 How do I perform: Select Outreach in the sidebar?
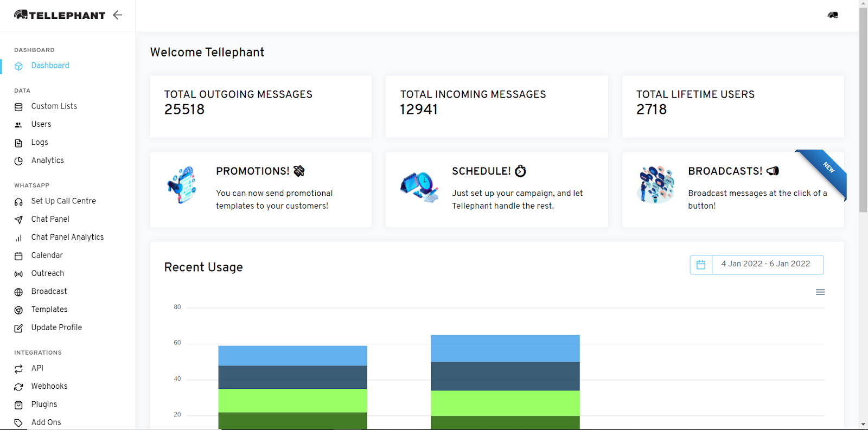[48, 273]
